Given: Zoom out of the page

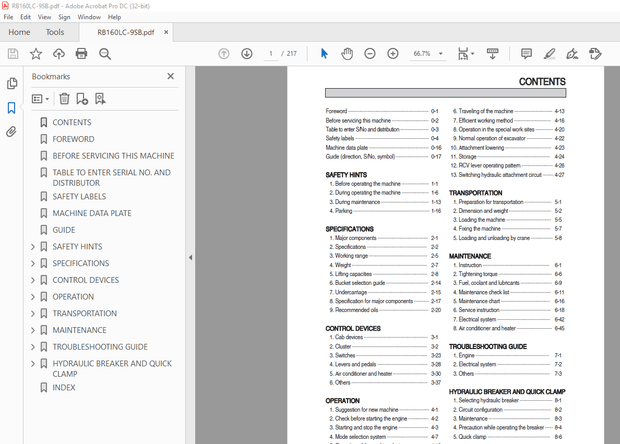Looking at the screenshot, I should click(x=370, y=54).
